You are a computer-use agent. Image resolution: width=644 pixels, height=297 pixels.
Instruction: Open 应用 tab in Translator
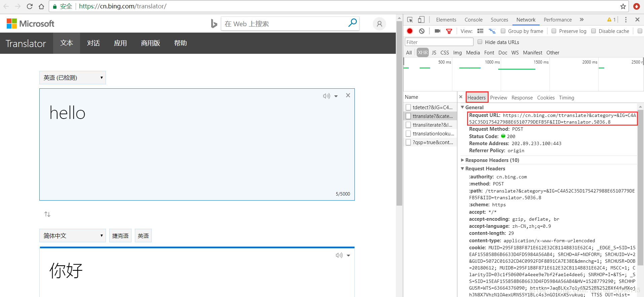[x=120, y=43]
